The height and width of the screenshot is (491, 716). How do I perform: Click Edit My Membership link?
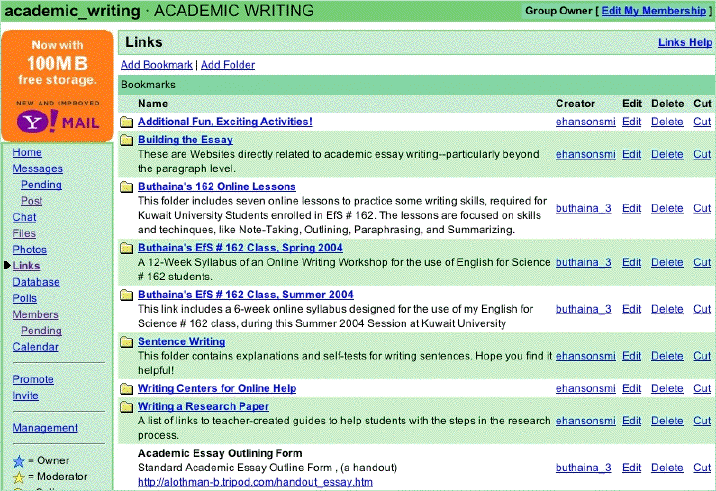(654, 11)
